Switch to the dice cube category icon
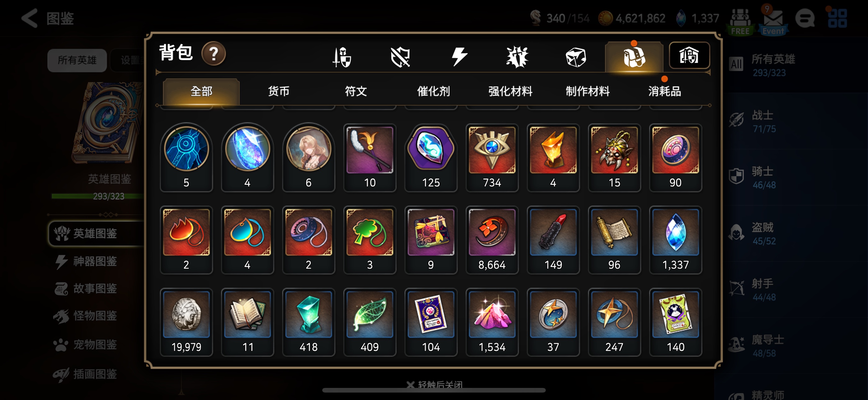Screen dimensions: 868x400 click(576, 56)
